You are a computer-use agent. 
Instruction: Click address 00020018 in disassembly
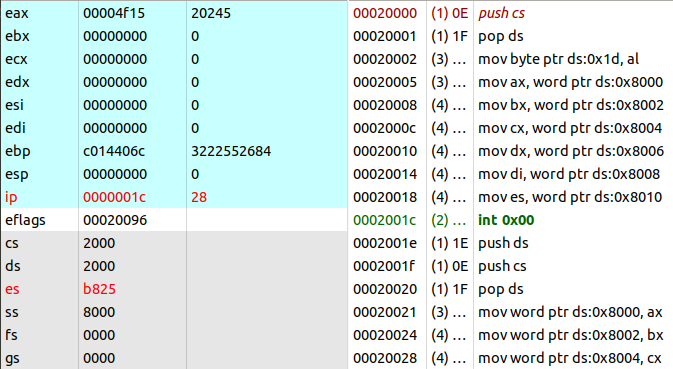[385, 197]
